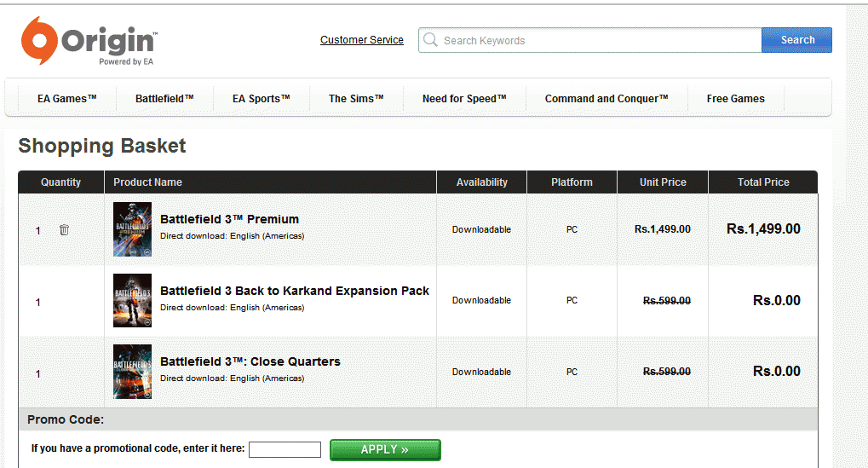Click the green APPLY button
The height and width of the screenshot is (468, 868).
(385, 449)
